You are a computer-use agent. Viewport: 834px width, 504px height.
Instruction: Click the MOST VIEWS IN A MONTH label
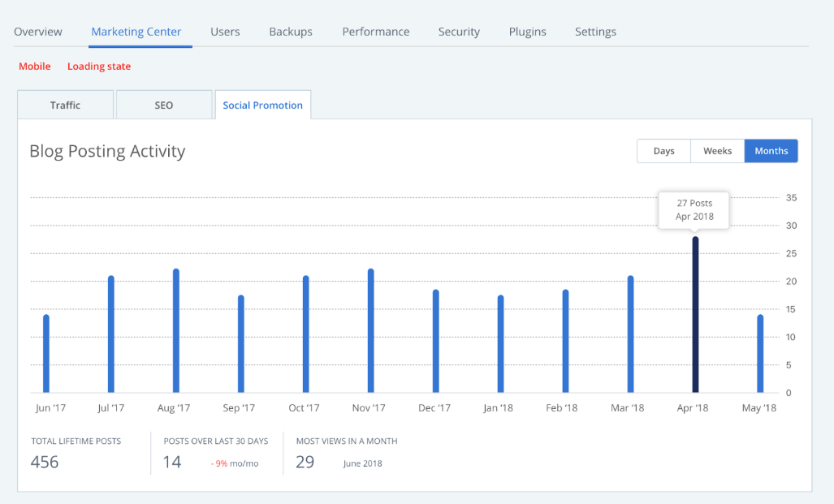[x=347, y=442]
